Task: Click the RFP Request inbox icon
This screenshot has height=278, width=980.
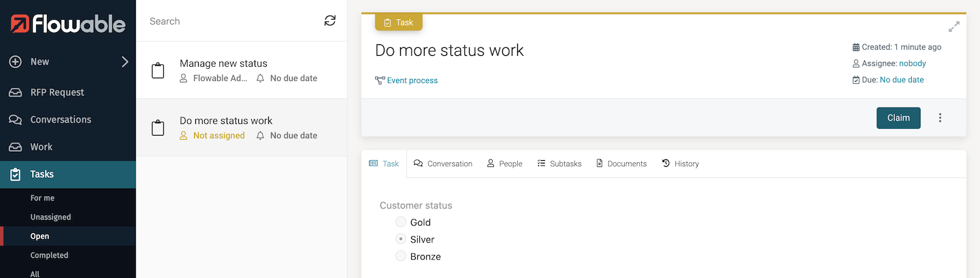Action: tap(15, 93)
